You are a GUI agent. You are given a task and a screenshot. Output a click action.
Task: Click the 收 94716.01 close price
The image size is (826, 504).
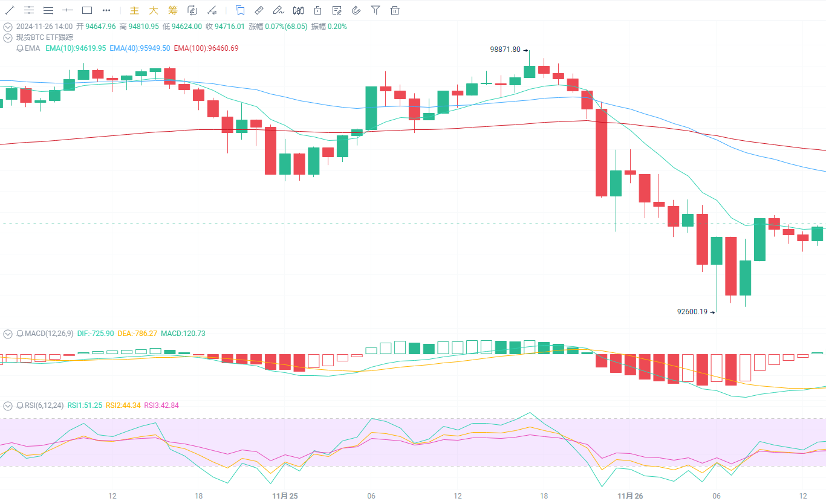pyautogui.click(x=225, y=27)
